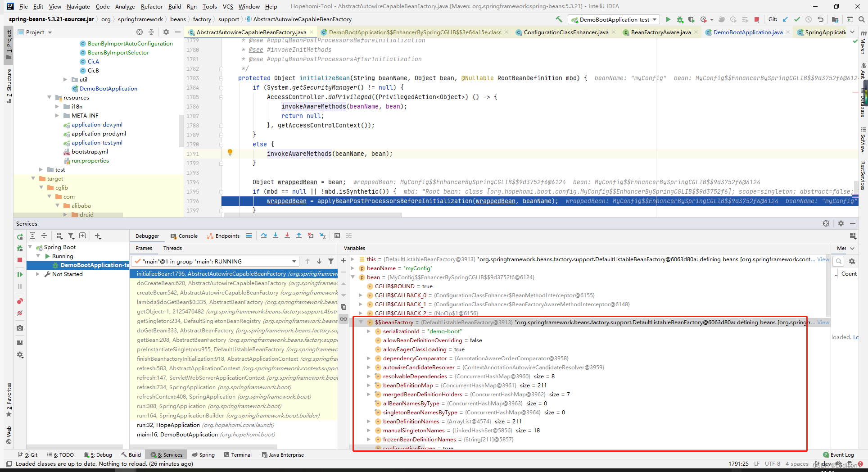868x472 pixels.
Task: Show the quick-fix light bulb on line 1791
Action: pyautogui.click(x=230, y=152)
